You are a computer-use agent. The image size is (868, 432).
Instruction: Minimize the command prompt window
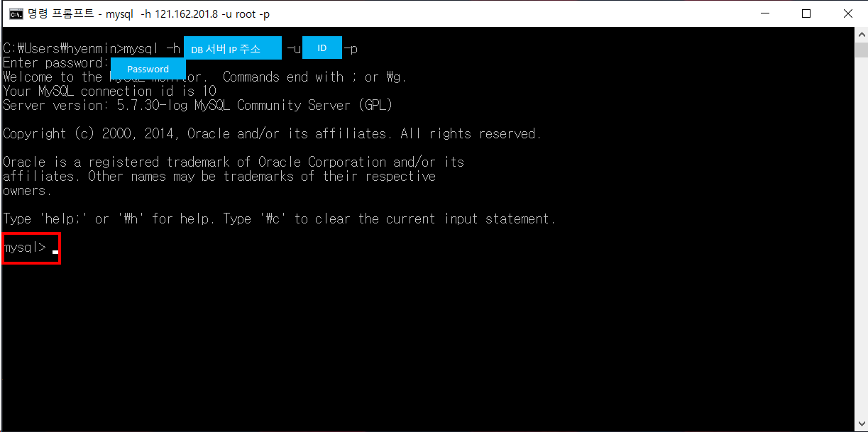pyautogui.click(x=764, y=13)
